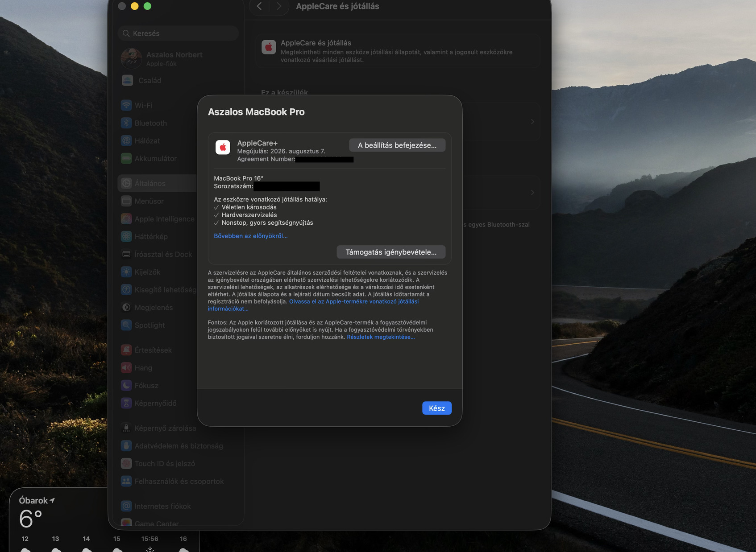Open Spotlight label in sidebar
Viewport: 756px width, 552px height.
tap(150, 325)
